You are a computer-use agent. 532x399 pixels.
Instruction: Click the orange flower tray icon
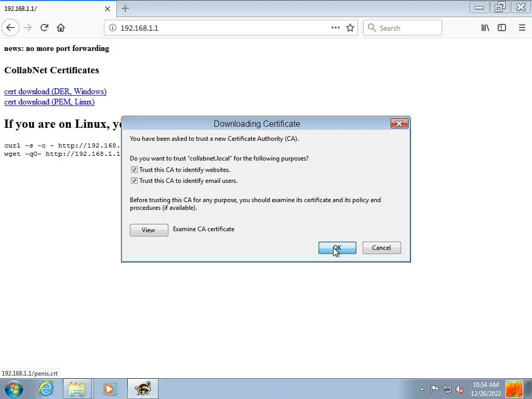click(514, 389)
